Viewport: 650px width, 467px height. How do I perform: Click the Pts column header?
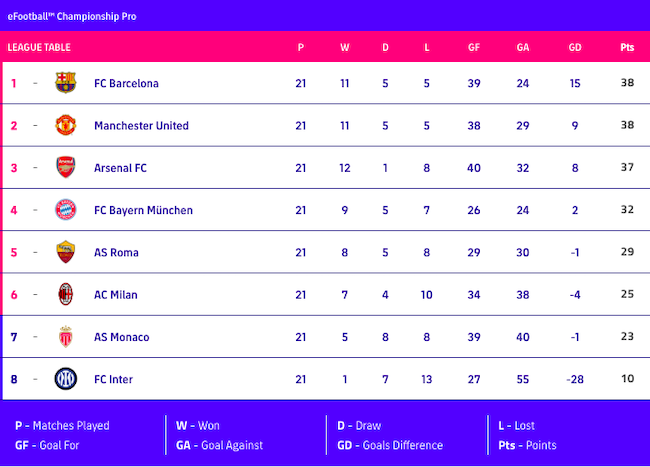pyautogui.click(x=627, y=47)
